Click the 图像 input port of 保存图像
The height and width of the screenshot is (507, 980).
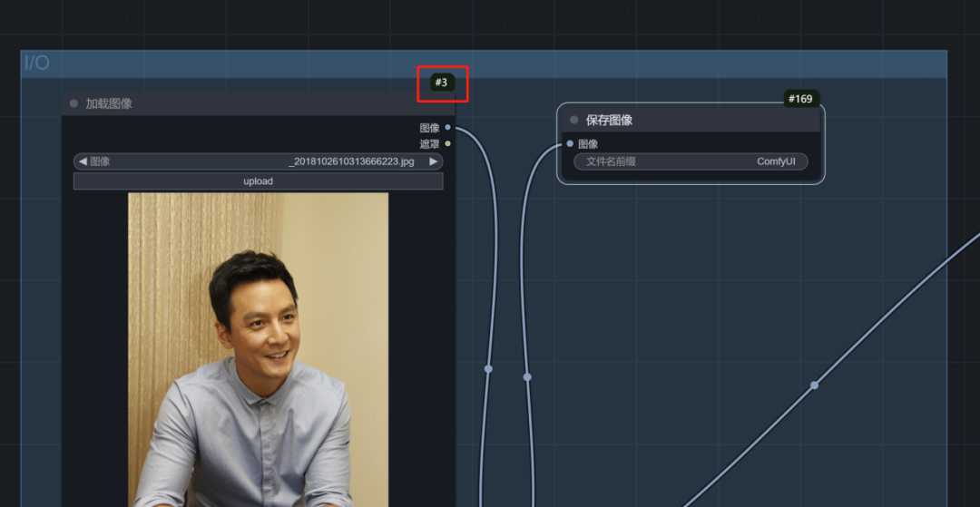(569, 143)
